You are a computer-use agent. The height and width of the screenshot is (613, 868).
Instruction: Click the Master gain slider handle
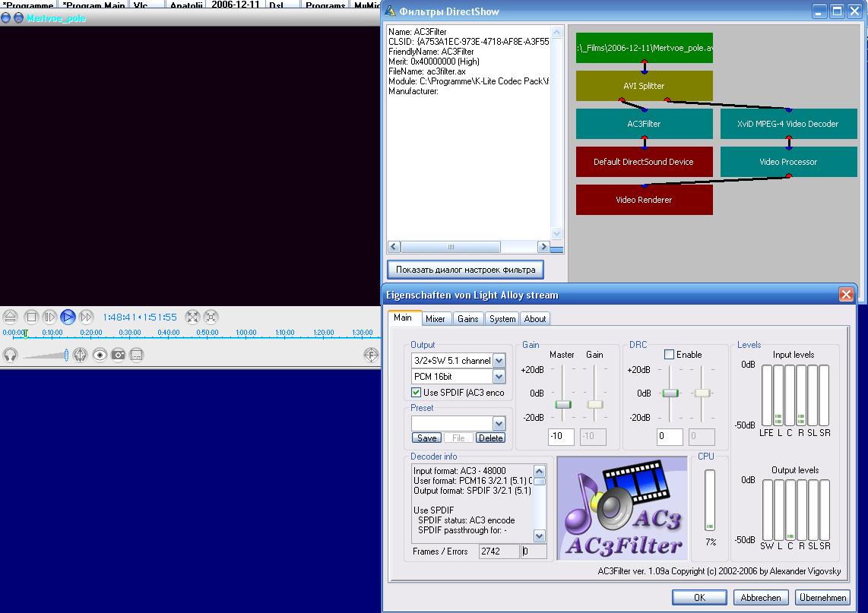(563, 404)
